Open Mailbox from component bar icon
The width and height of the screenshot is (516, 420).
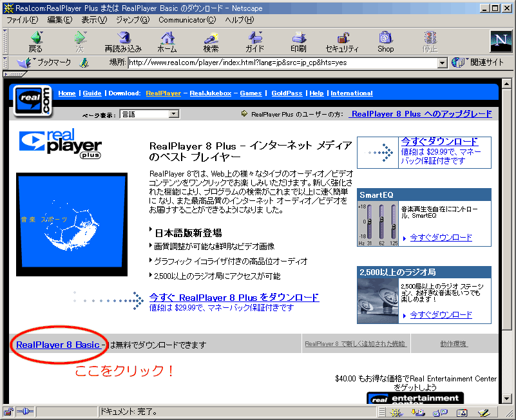(418, 412)
